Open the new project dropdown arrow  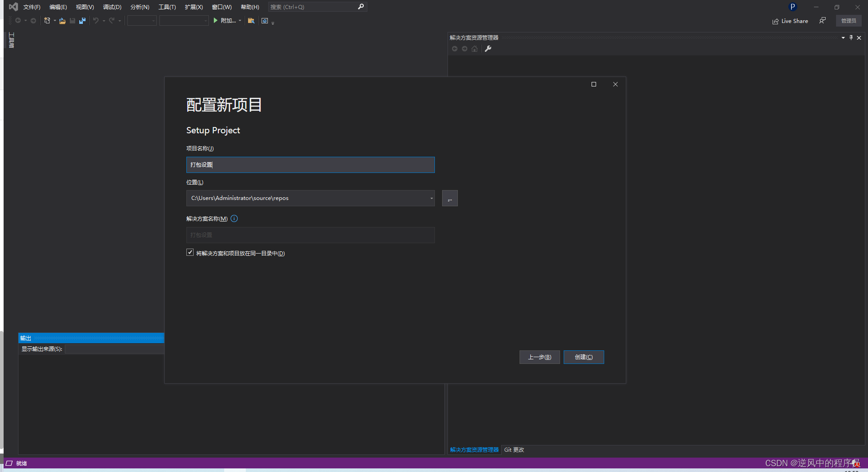point(54,21)
